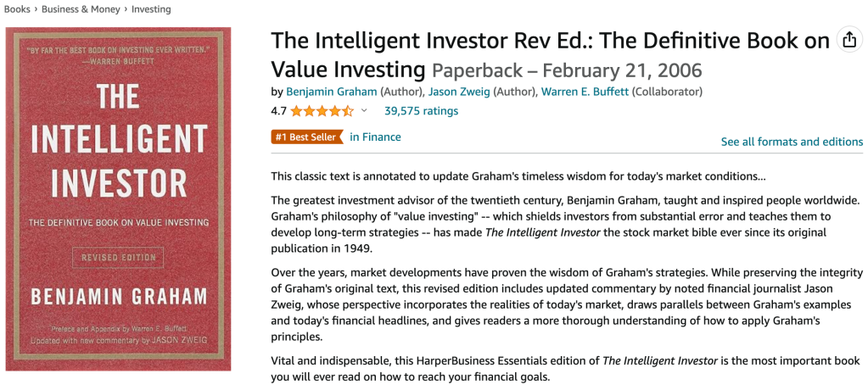This screenshot has height=385, width=868.
Task: Click the first orange rating star
Action: click(298, 111)
